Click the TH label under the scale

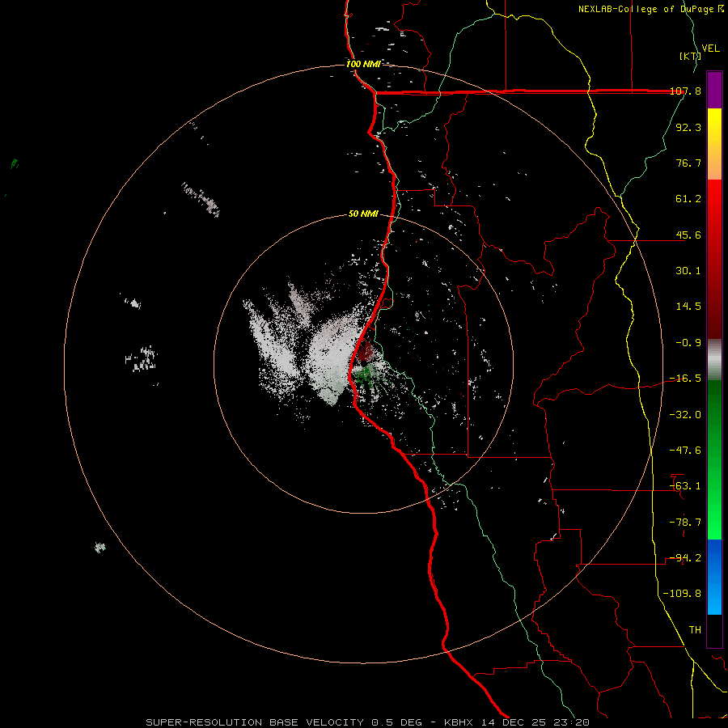(695, 629)
